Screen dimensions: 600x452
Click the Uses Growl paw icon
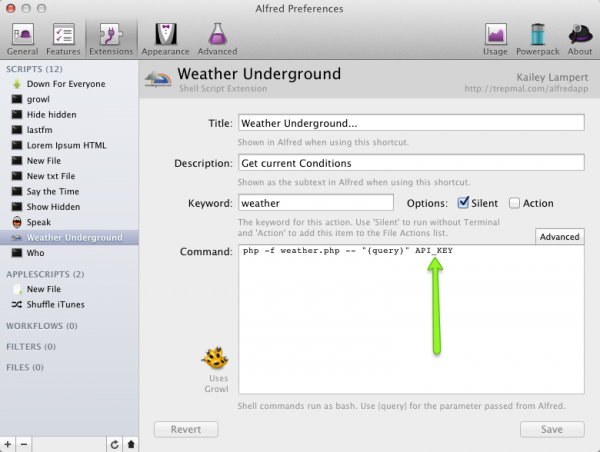click(215, 358)
